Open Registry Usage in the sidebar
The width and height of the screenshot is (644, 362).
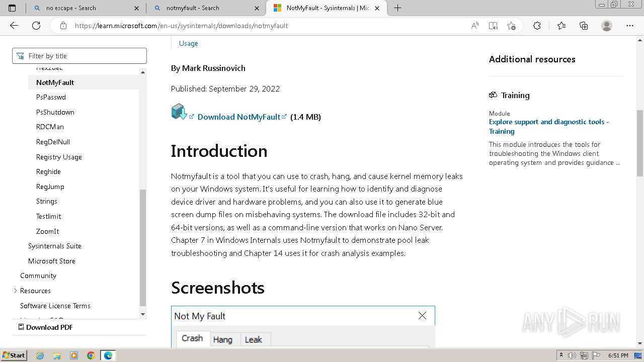59,157
